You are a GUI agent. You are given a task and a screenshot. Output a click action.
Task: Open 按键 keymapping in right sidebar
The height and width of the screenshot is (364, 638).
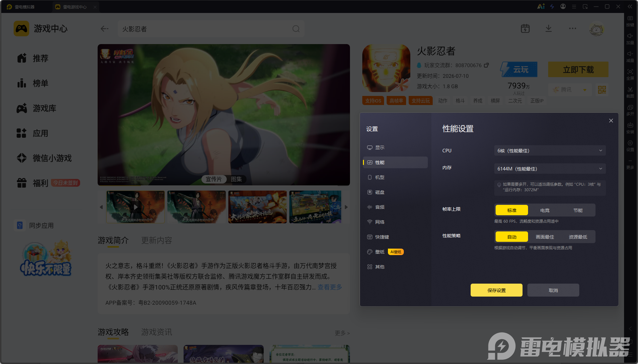click(x=630, y=21)
